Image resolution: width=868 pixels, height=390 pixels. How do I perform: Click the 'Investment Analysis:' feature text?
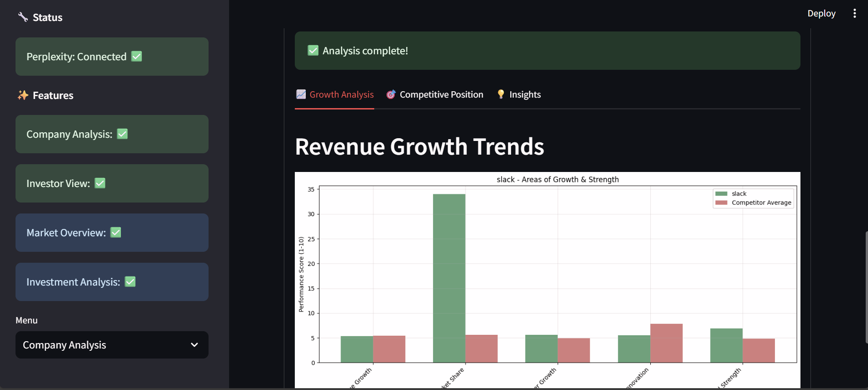73,282
